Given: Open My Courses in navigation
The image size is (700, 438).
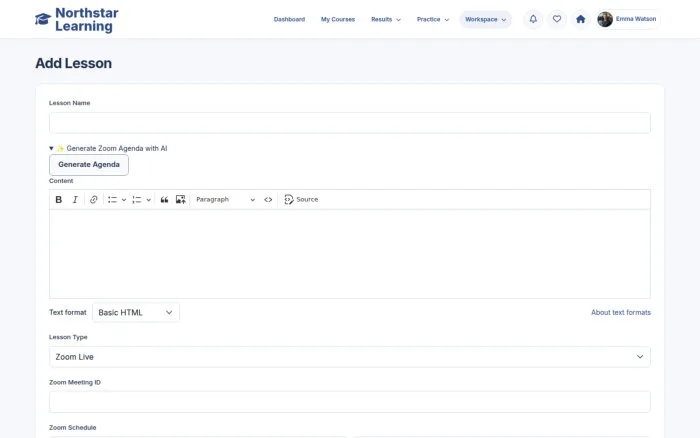Looking at the screenshot, I should pyautogui.click(x=338, y=19).
